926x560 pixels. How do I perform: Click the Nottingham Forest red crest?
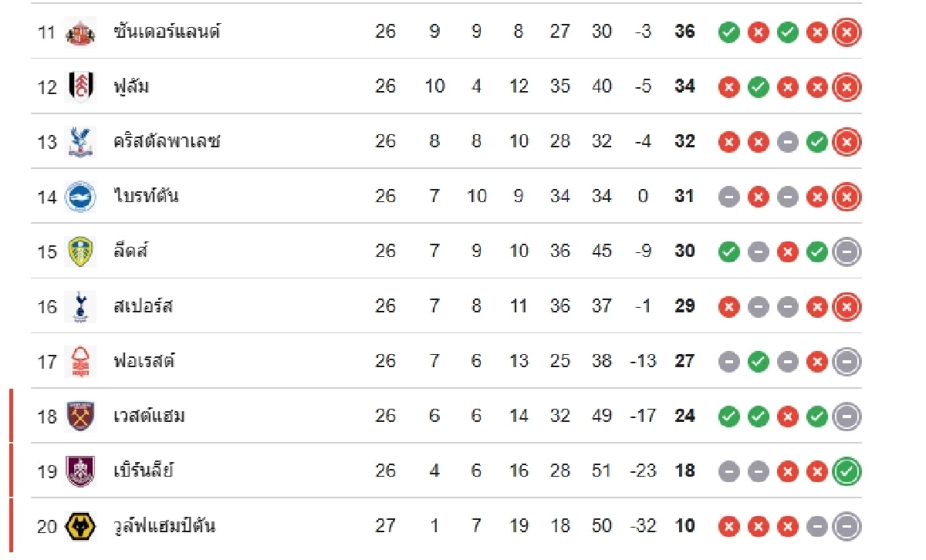tap(80, 361)
